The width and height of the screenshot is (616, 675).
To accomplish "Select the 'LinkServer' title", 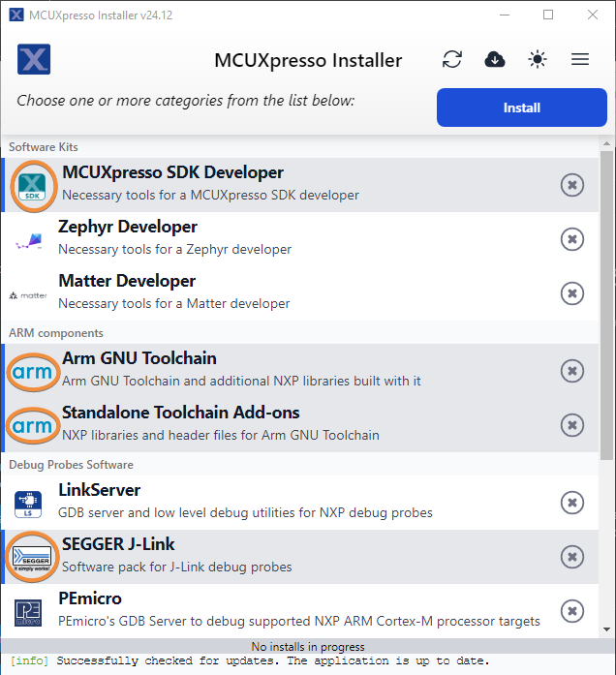I will 100,490.
